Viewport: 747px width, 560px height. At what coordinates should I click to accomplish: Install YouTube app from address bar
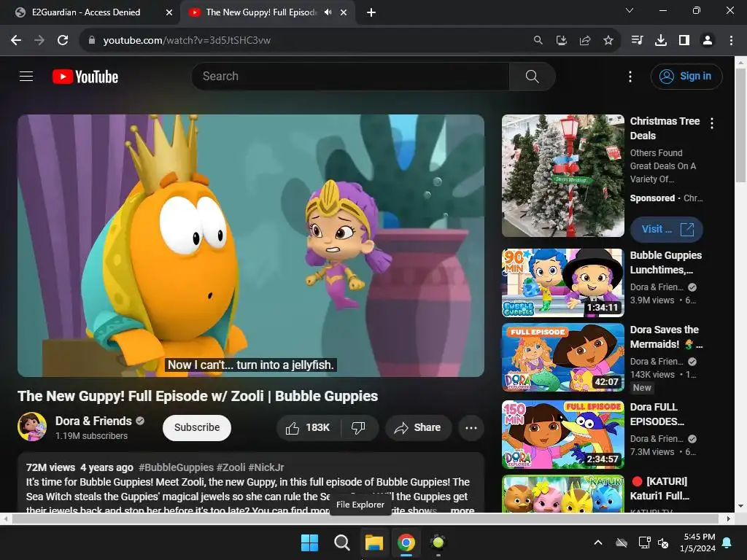pos(561,41)
